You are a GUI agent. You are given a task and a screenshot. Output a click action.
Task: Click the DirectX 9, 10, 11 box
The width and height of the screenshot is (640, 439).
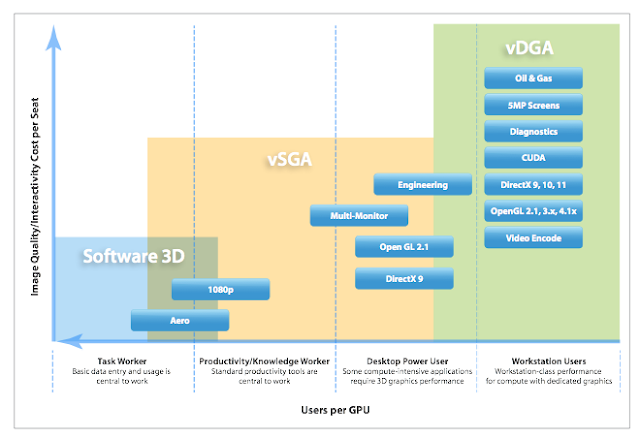(533, 184)
